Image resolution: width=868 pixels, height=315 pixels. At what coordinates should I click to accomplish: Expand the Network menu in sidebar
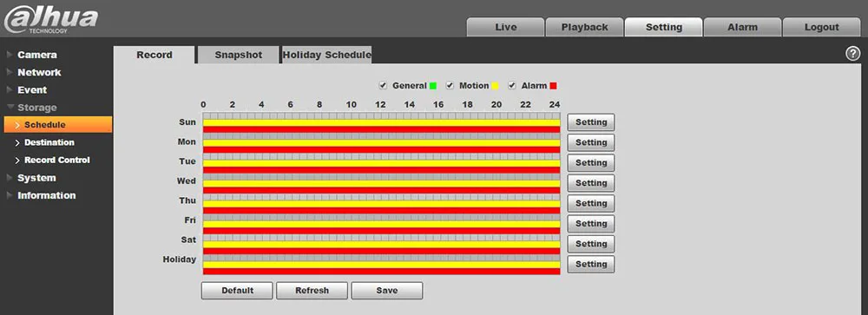point(39,73)
